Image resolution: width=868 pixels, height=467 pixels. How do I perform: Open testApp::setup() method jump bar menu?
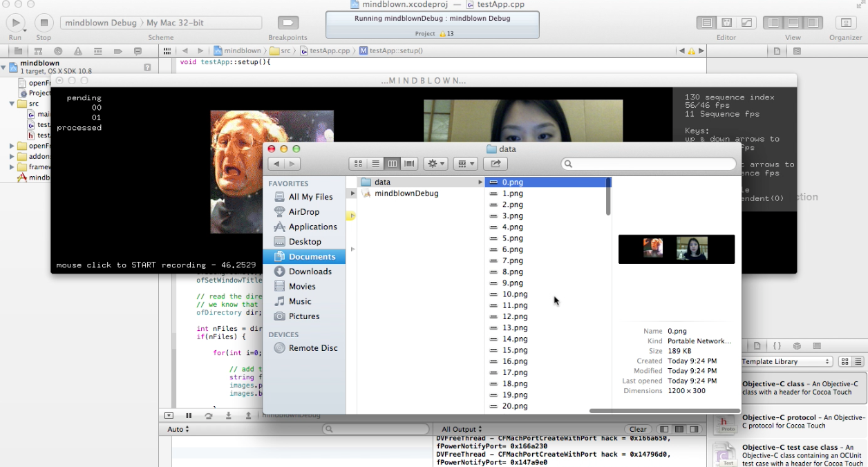coord(391,51)
